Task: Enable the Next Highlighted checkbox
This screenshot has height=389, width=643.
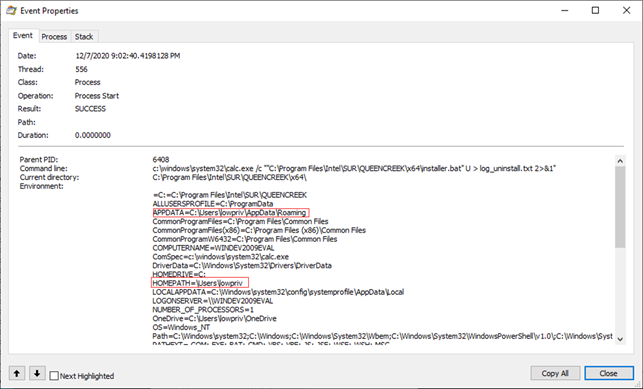Action: point(54,376)
